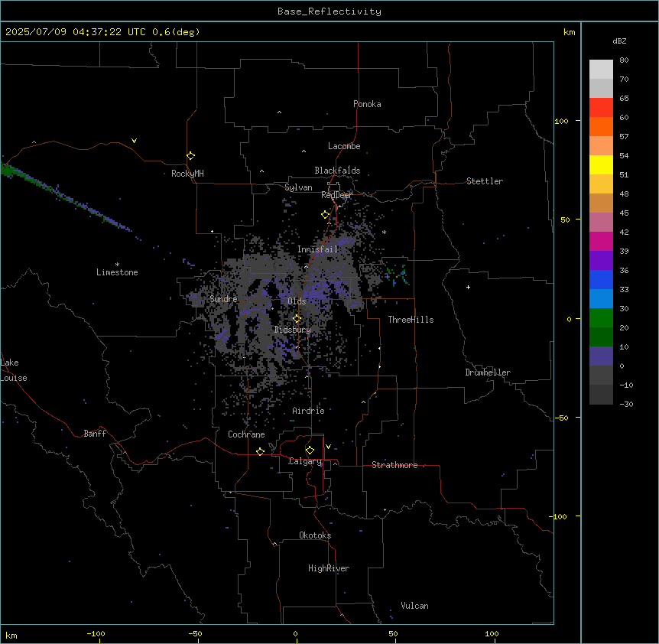Click the Stettler label
The width and height of the screenshot is (659, 644).
point(485,181)
